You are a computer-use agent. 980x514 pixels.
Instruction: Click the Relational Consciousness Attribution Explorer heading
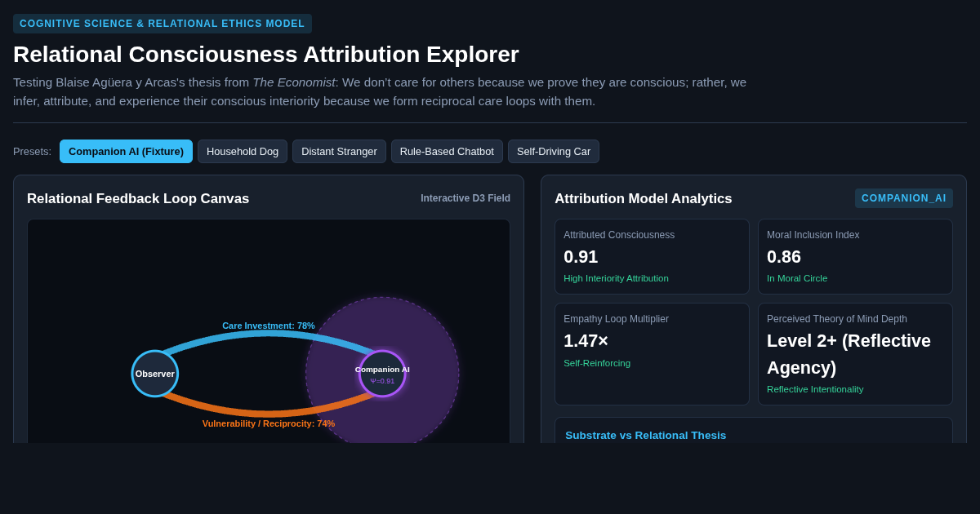coord(266,55)
